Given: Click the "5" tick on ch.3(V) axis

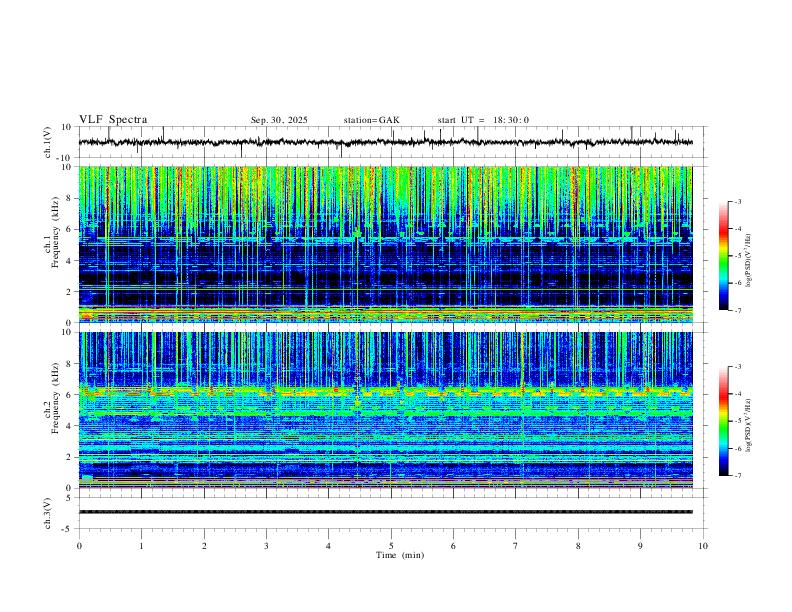Looking at the screenshot, I should click(70, 498).
